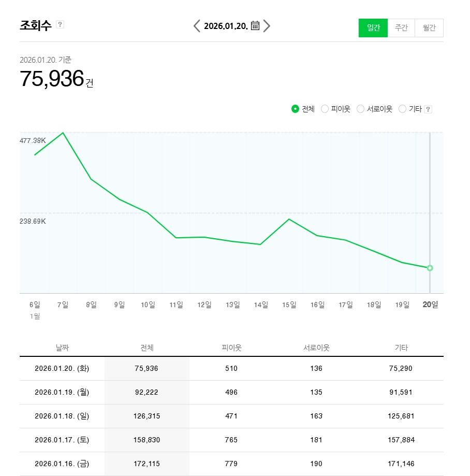Image resolution: width=470 pixels, height=476 pixels.
Task: Click 전체 column header in table
Action: 147,348
